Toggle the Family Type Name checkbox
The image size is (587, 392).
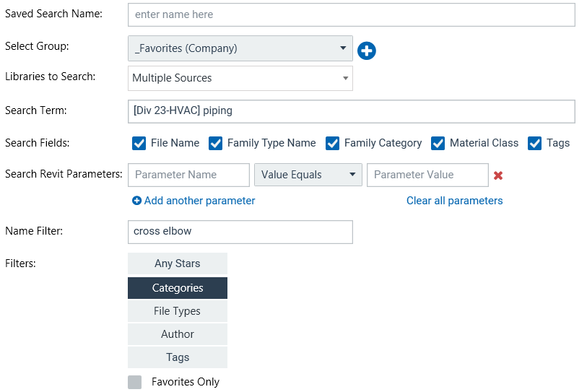(x=215, y=143)
